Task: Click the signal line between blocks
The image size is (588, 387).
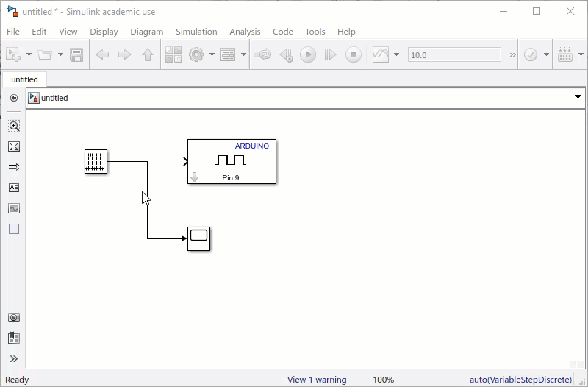Action: (x=148, y=218)
